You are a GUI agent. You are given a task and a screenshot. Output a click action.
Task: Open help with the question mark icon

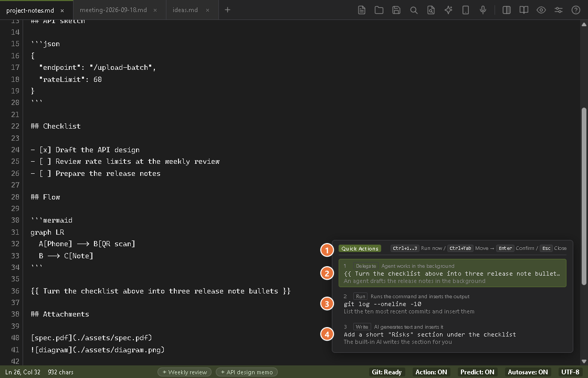575,10
